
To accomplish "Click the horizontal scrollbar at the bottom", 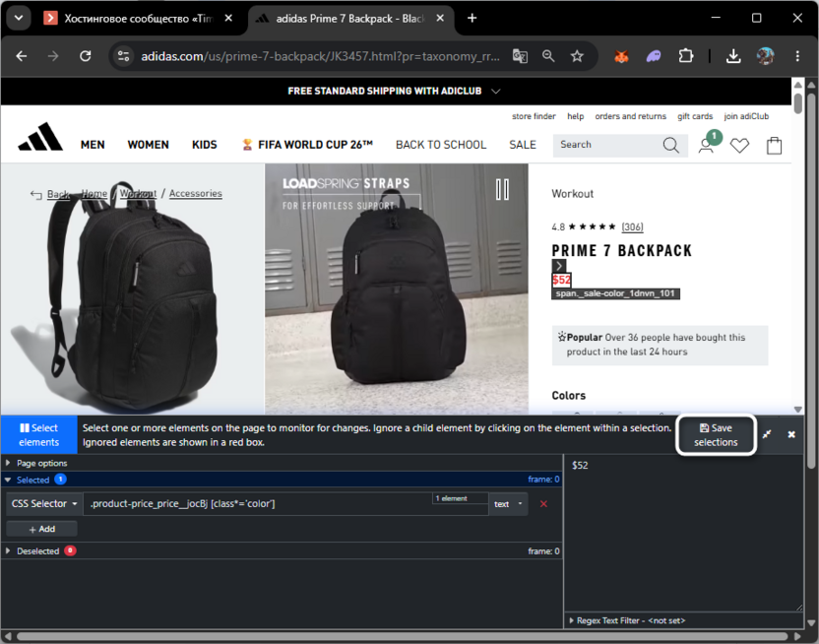I will point(402,636).
